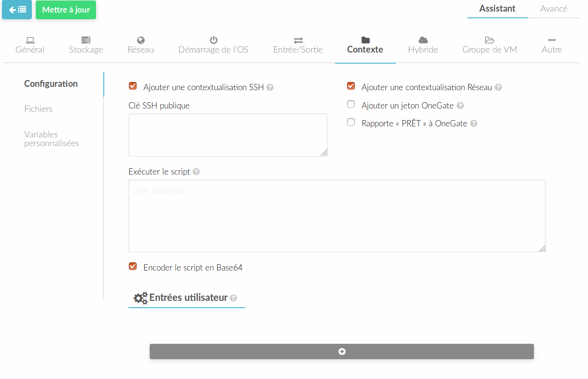Show help for Rapporte PRÊT à OneGate

tap(474, 123)
